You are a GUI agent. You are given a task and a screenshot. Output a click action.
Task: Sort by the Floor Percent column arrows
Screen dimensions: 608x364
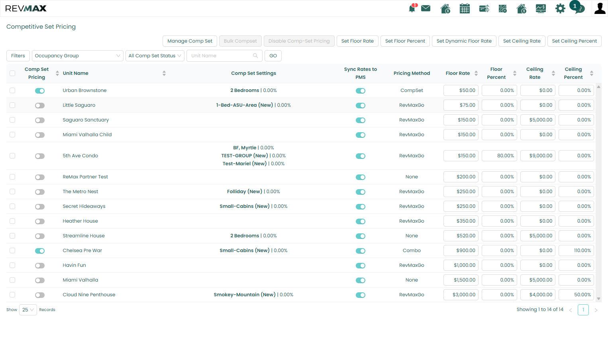[x=515, y=73]
